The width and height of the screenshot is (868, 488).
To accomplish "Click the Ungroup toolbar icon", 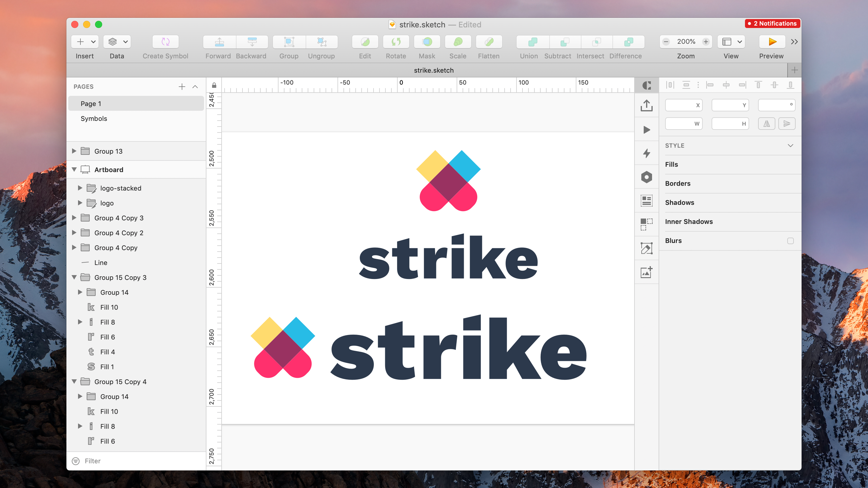I will (x=322, y=42).
